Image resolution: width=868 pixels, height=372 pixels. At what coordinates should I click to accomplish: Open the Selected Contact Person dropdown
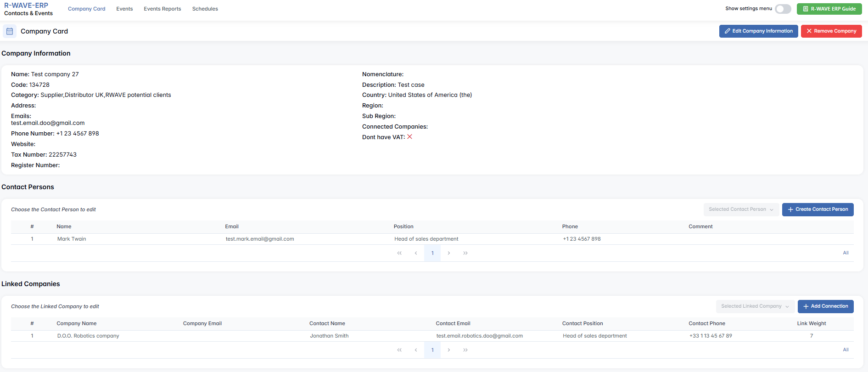pos(741,209)
